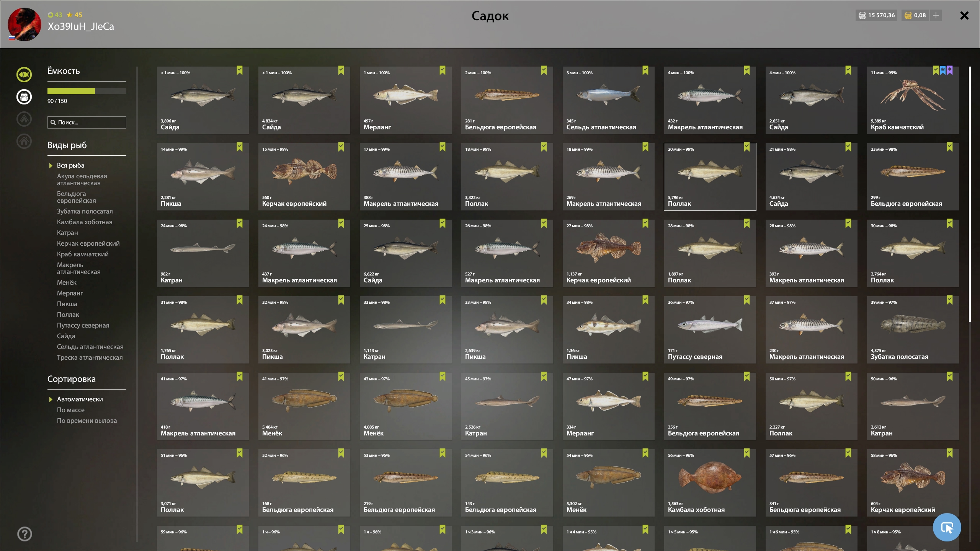Toggle bookmark on Мерланг 497 г card
This screenshot has width=980, height=551.
coord(443,70)
